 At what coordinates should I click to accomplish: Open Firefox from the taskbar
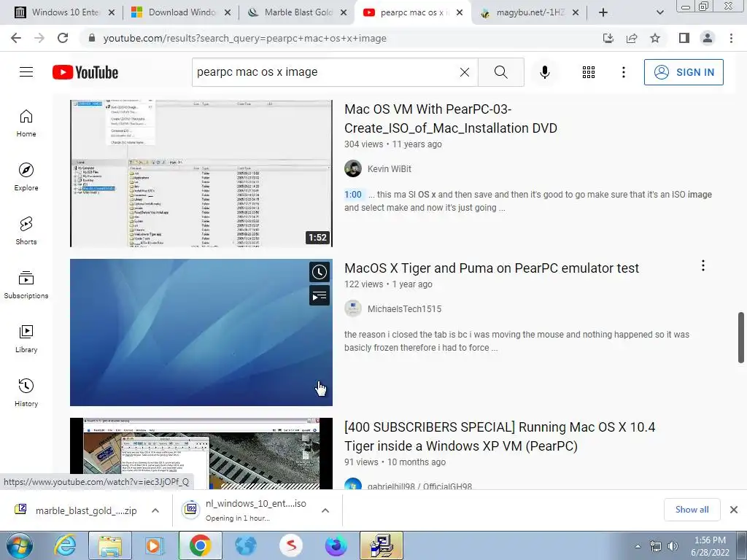tap(336, 545)
